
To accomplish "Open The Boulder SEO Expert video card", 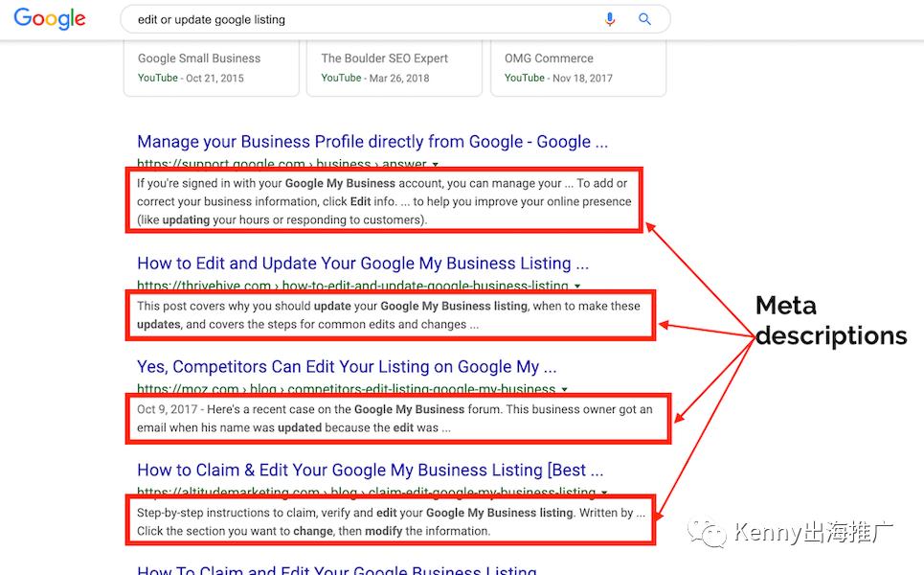I will point(394,67).
